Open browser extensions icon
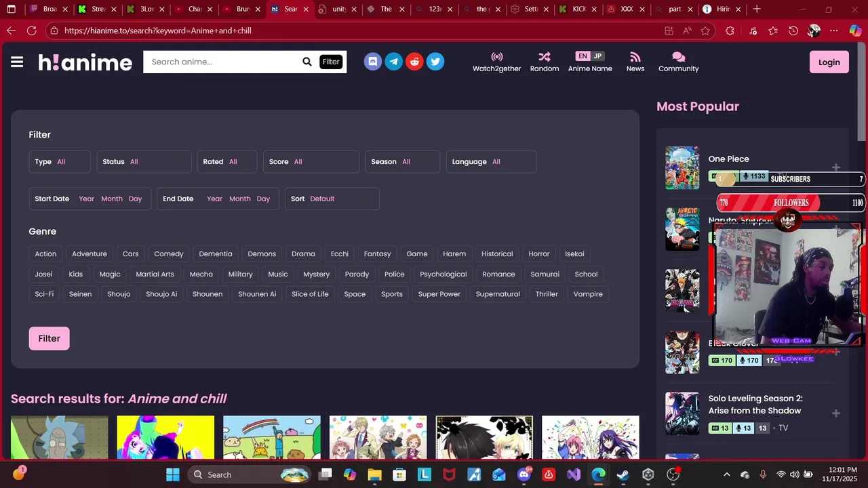The width and height of the screenshot is (868, 488). tap(730, 30)
